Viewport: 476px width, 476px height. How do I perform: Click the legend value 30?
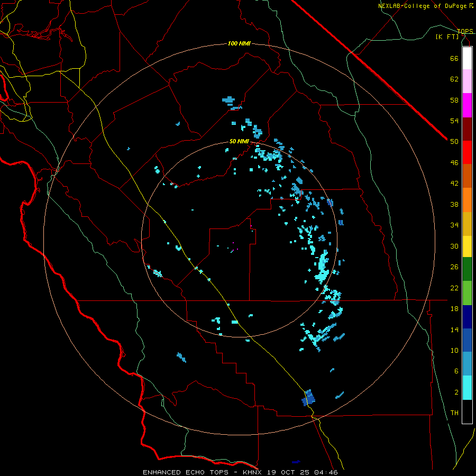[454, 246]
